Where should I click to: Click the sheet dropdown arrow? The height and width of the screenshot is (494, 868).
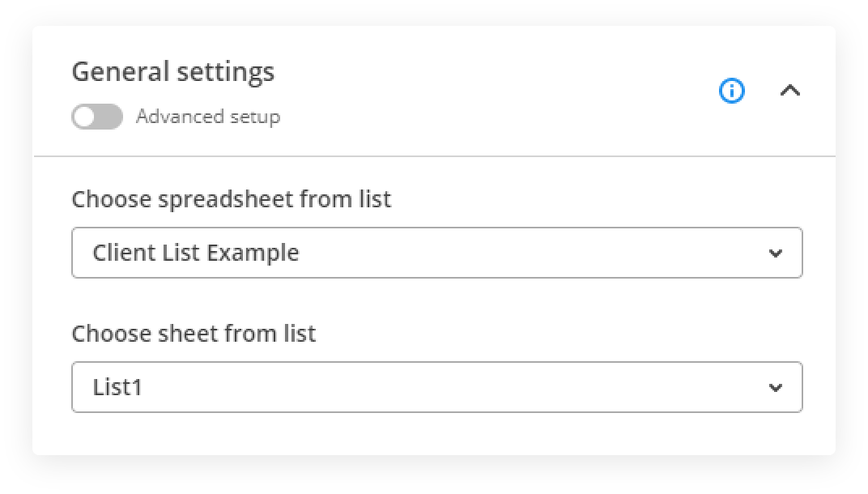click(x=775, y=388)
